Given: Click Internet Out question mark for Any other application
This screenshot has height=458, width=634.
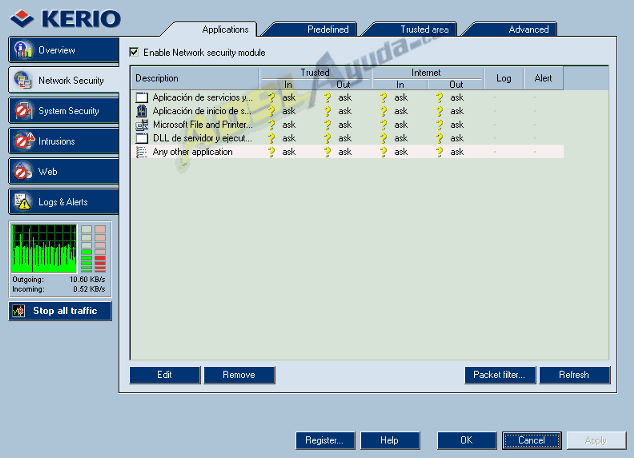Looking at the screenshot, I should [440, 152].
